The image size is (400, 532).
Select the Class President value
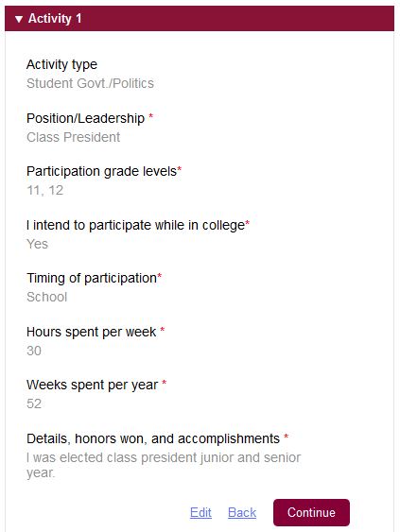[x=74, y=137]
